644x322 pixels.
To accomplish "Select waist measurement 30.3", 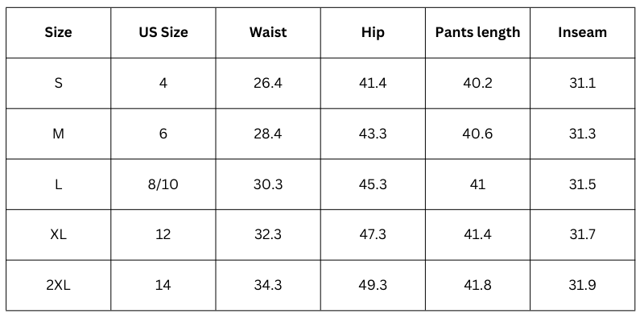I will pos(268,184).
